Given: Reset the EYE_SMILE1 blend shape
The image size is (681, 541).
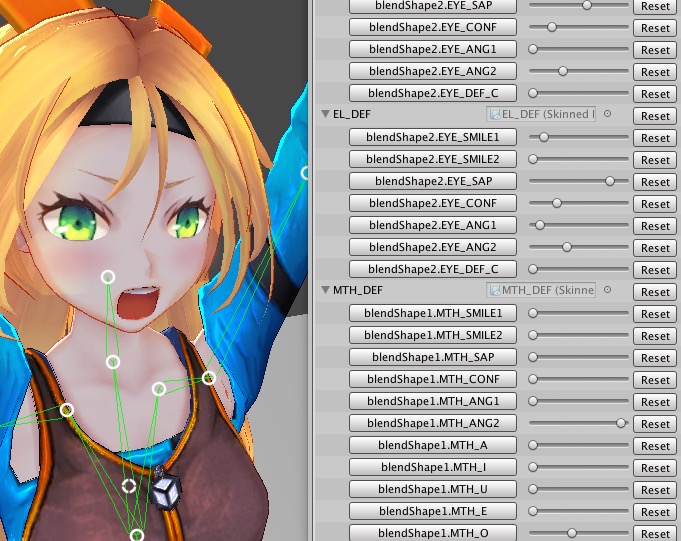Looking at the screenshot, I should point(655,138).
